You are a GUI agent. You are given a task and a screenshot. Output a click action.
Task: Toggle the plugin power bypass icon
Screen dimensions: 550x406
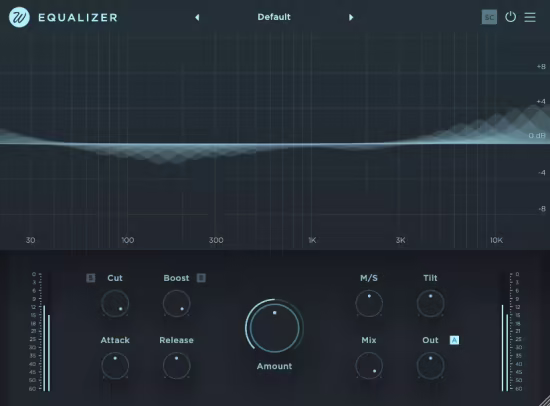coord(510,17)
